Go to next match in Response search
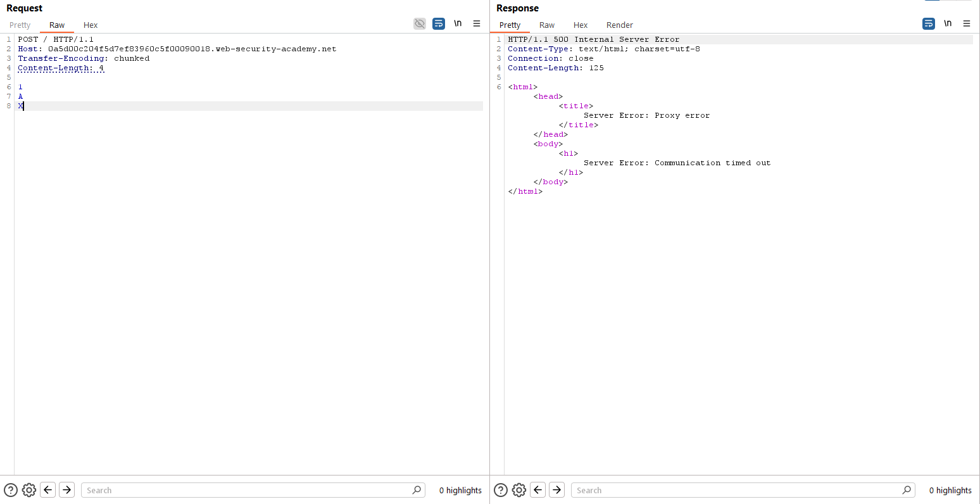 pyautogui.click(x=557, y=490)
